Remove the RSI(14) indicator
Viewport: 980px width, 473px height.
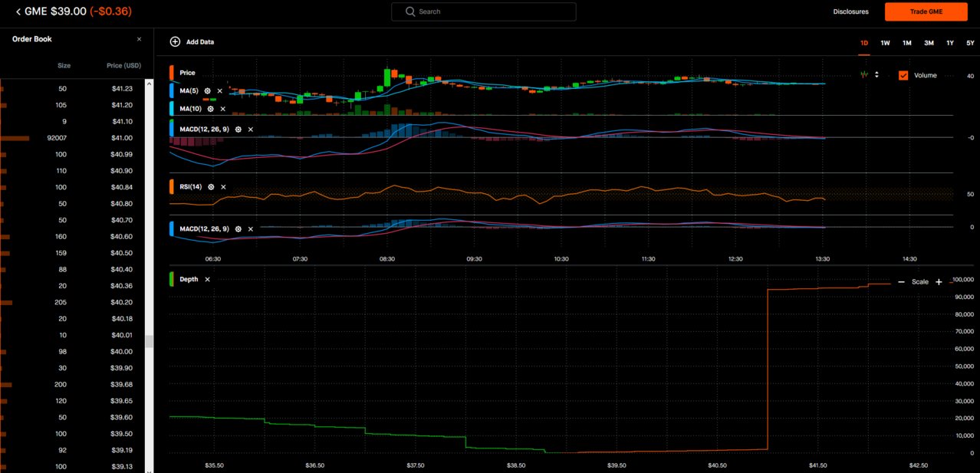224,186
